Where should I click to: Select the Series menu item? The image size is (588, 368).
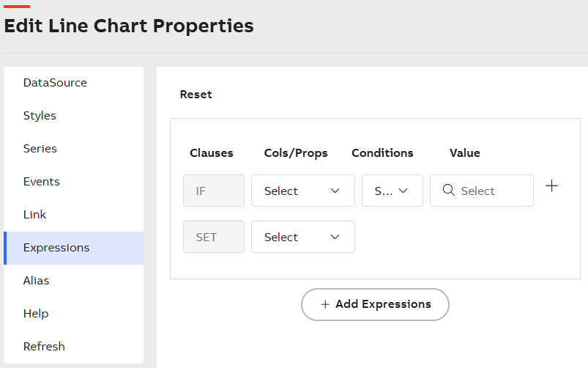[40, 149]
